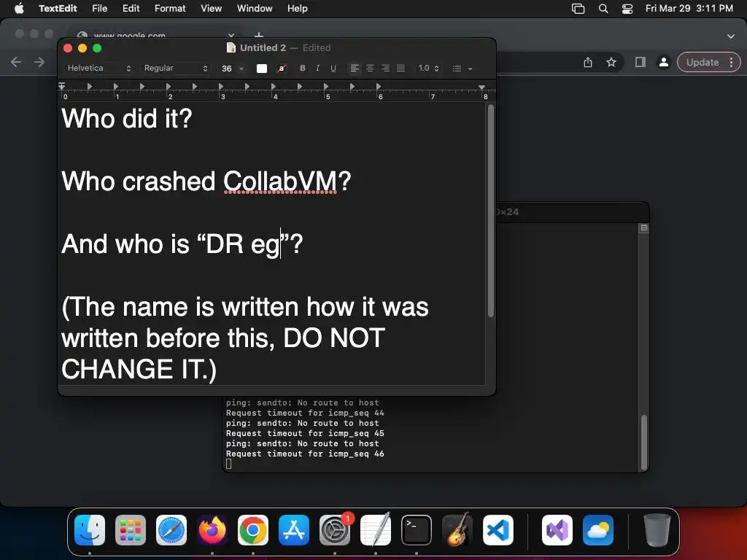The image size is (747, 560).
Task: Toggle italic formatting in TextEdit toolbar
Action: click(318, 68)
